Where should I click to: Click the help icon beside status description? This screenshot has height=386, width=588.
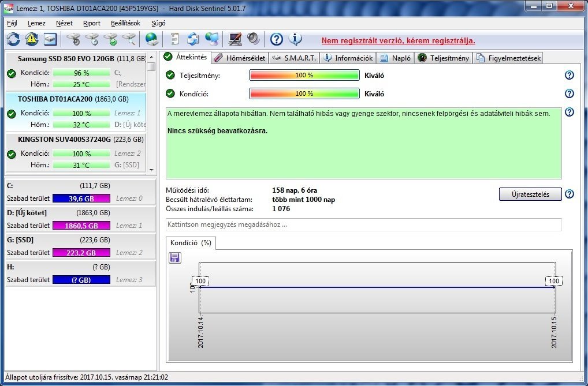point(570,112)
